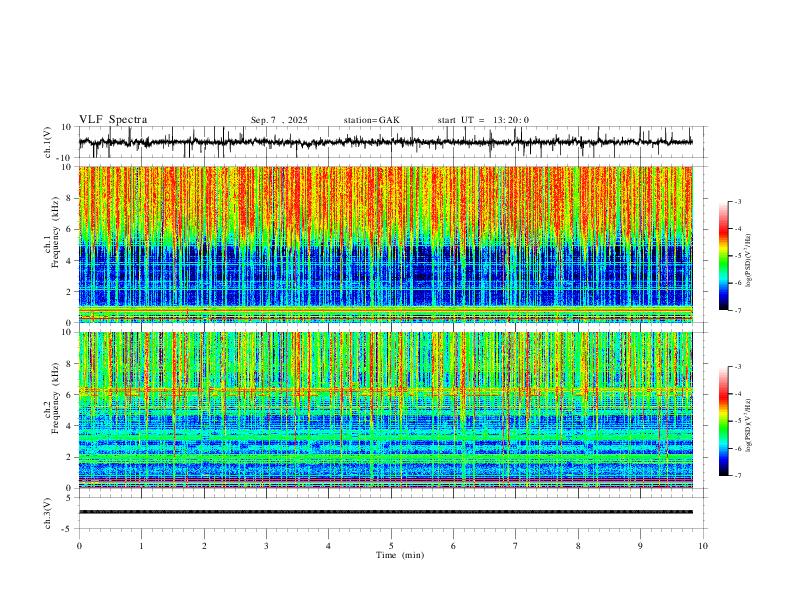Viewport: 792px width, 612px height.
Task: Click the "2" kHz tick on ch.1 spectrogram
Action: tap(69, 291)
